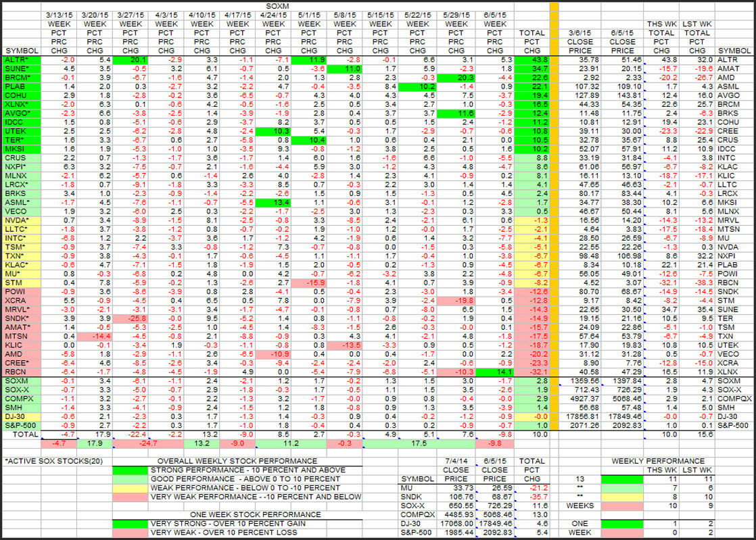Click the merged green 13.2 summary cell below TOTAL row

(202, 443)
